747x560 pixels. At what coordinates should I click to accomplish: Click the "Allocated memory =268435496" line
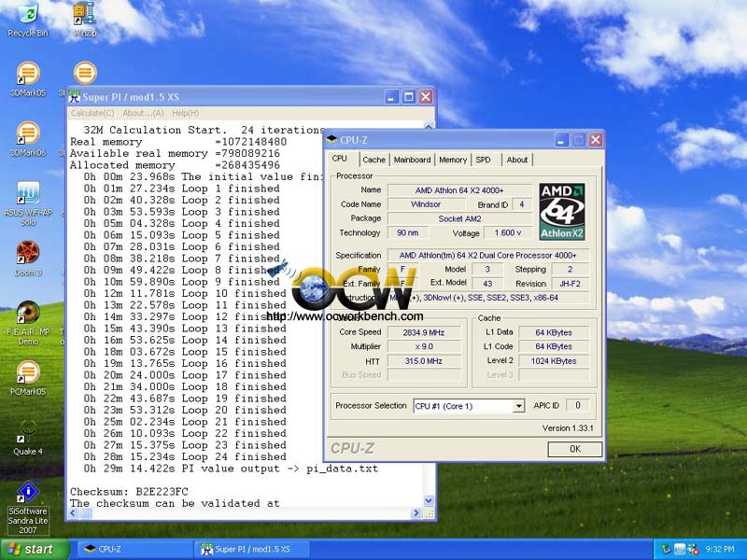[175, 165]
